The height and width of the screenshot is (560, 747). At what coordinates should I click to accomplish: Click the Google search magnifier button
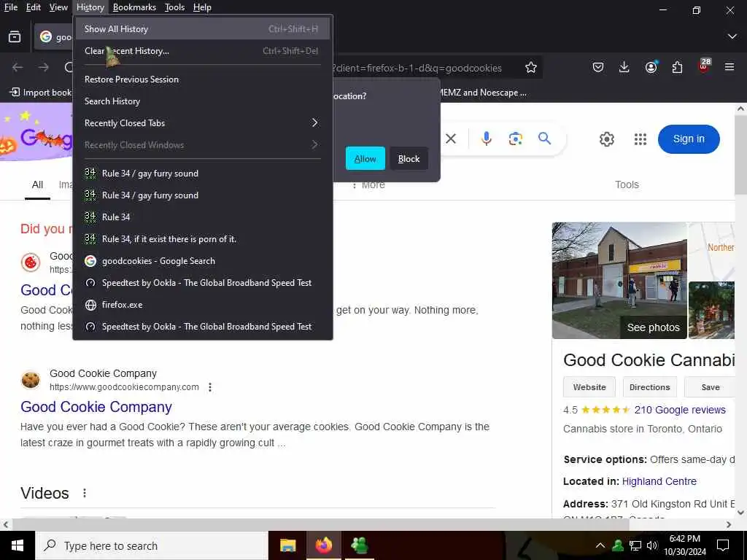tap(544, 139)
